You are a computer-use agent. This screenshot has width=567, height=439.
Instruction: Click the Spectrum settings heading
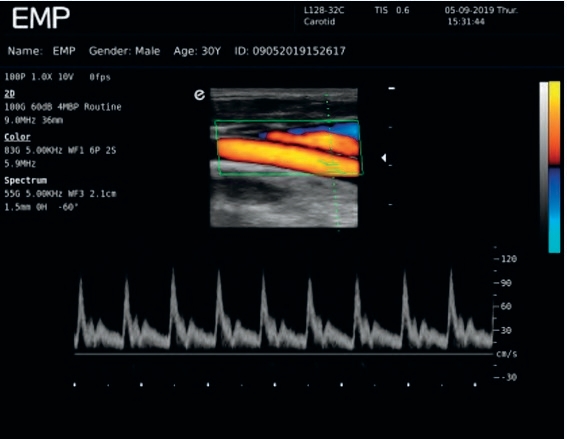pos(25,180)
